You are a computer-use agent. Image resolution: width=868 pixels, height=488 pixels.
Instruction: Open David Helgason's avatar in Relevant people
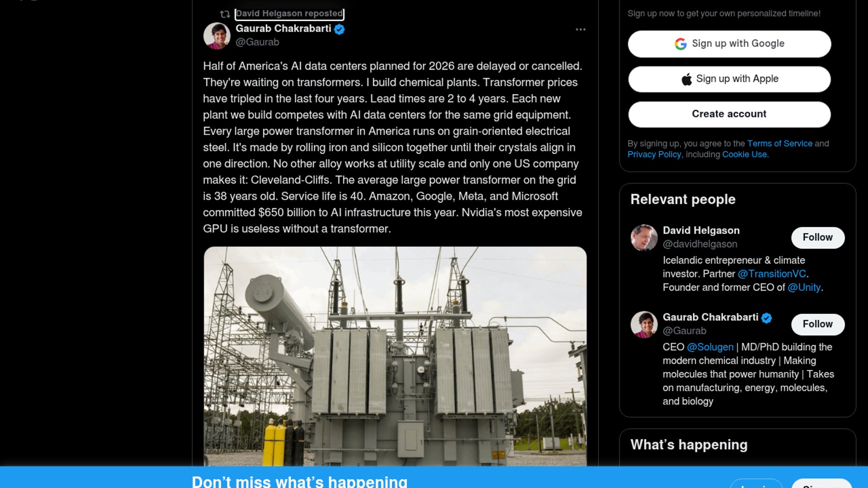644,238
